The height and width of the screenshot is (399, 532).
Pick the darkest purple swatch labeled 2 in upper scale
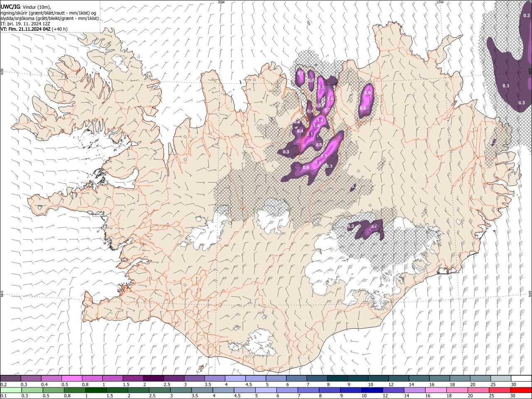click(153, 379)
